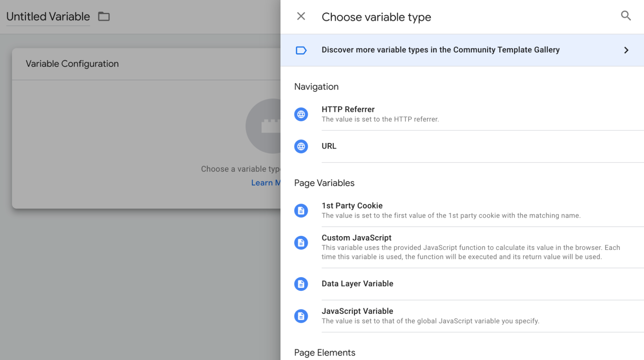644x360 pixels.
Task: Select HTTP Referrer variable type
Action: point(348,110)
